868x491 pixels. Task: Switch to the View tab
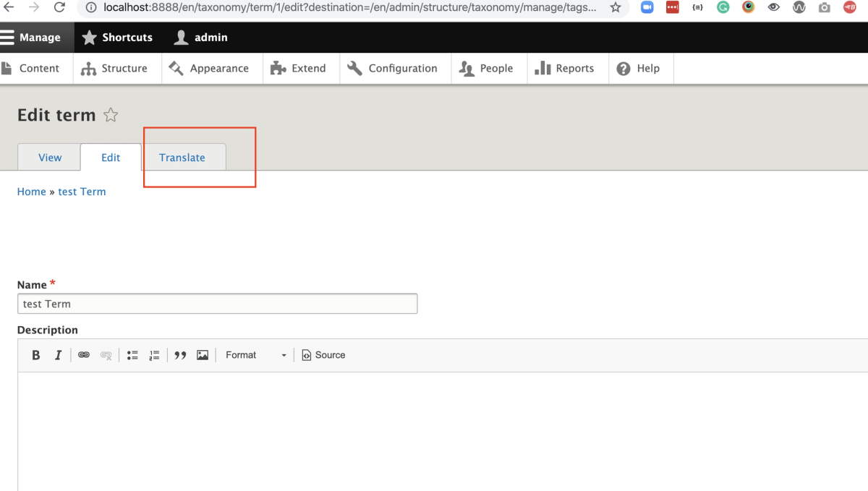coord(50,158)
